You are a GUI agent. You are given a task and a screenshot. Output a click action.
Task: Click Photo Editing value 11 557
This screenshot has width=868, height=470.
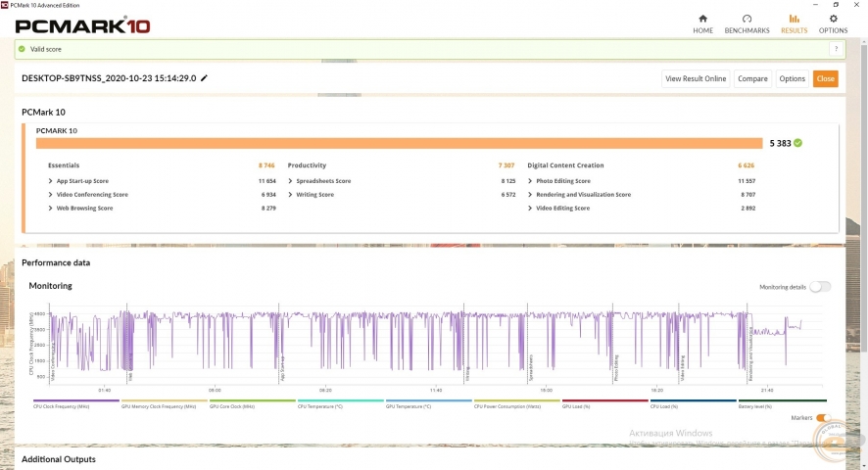pyautogui.click(x=747, y=181)
